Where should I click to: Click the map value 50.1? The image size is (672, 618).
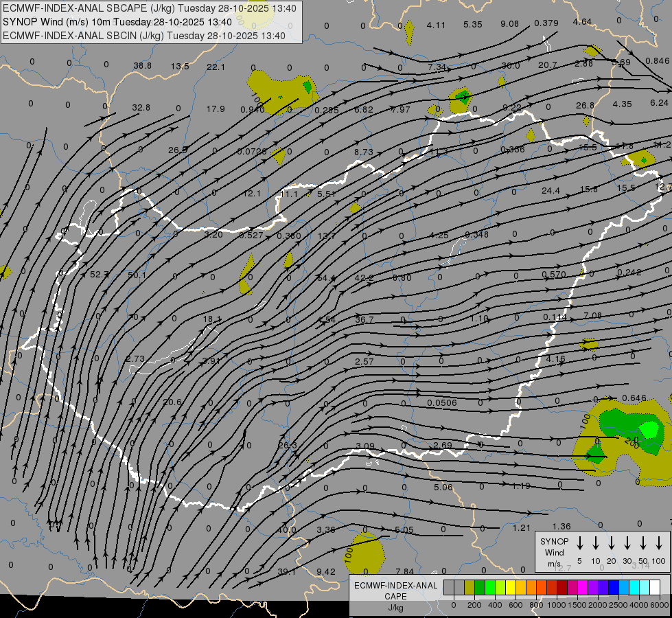tap(137, 275)
